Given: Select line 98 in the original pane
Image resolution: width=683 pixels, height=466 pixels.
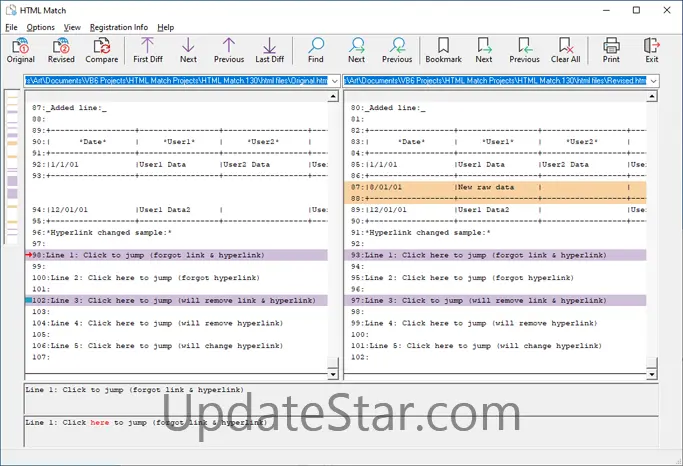Looking at the screenshot, I should click(176, 255).
